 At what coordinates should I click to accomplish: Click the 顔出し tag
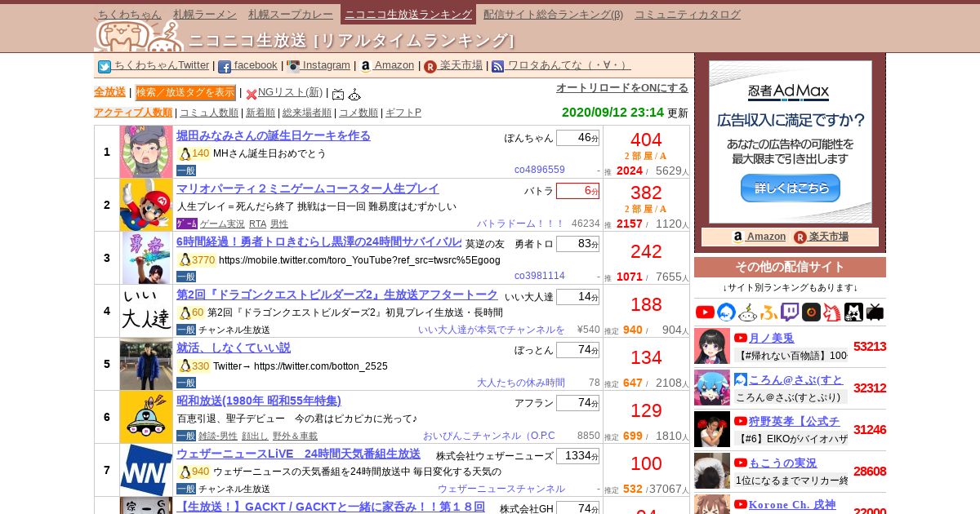click(255, 436)
